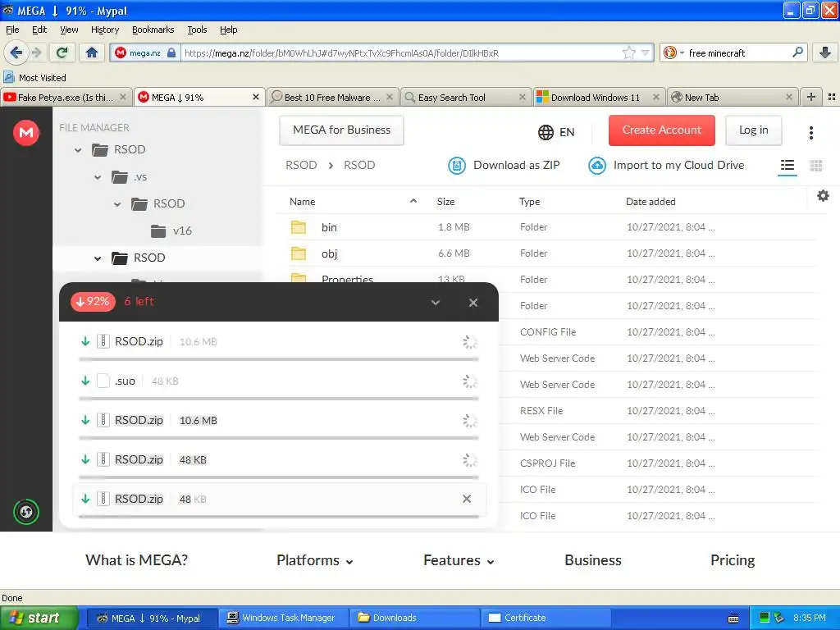
Task: Close the Fake Petya.exe tab
Action: pyautogui.click(x=123, y=97)
